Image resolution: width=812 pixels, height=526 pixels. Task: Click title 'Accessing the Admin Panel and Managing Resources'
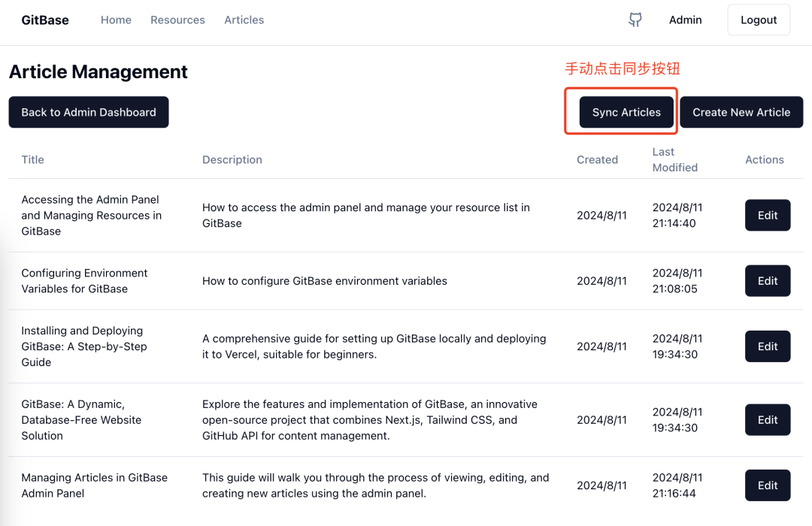point(92,216)
